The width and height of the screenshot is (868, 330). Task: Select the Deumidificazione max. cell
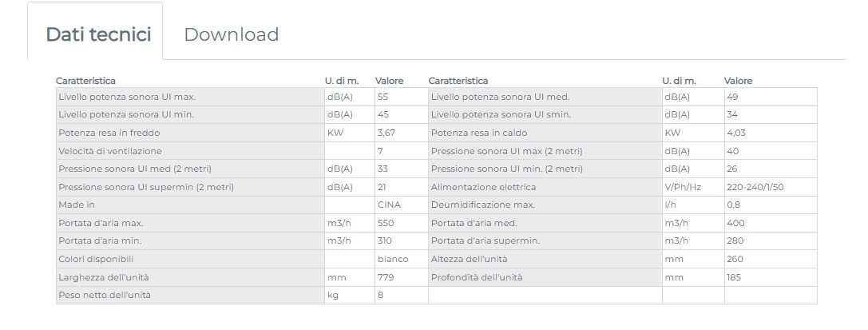545,205
